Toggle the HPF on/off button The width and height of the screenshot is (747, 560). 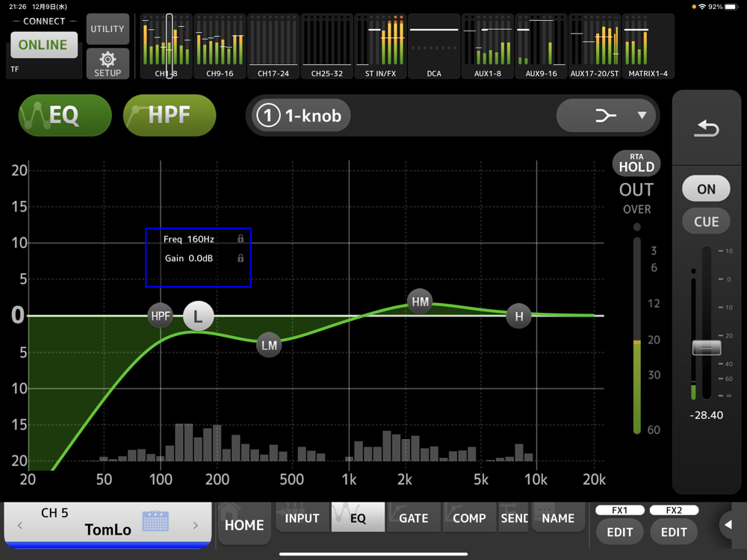pos(170,115)
